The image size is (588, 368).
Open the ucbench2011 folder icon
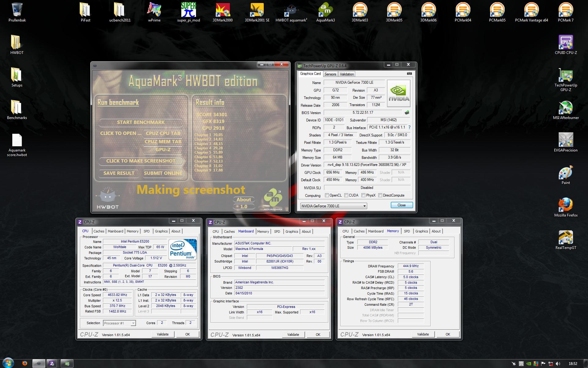[120, 12]
